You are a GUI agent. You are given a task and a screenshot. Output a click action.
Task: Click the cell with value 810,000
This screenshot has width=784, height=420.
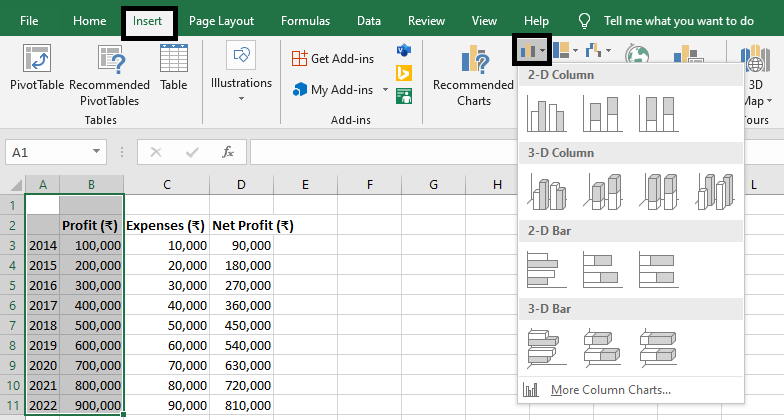242,406
